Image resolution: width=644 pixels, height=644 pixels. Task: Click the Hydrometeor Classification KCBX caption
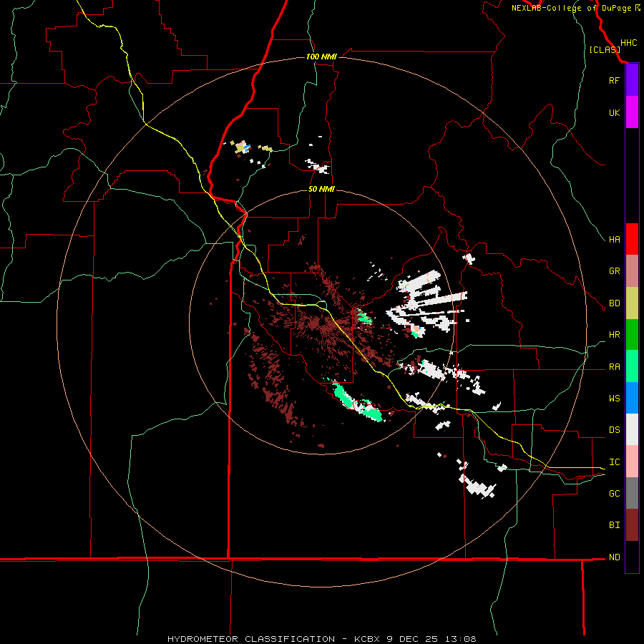(x=321, y=639)
